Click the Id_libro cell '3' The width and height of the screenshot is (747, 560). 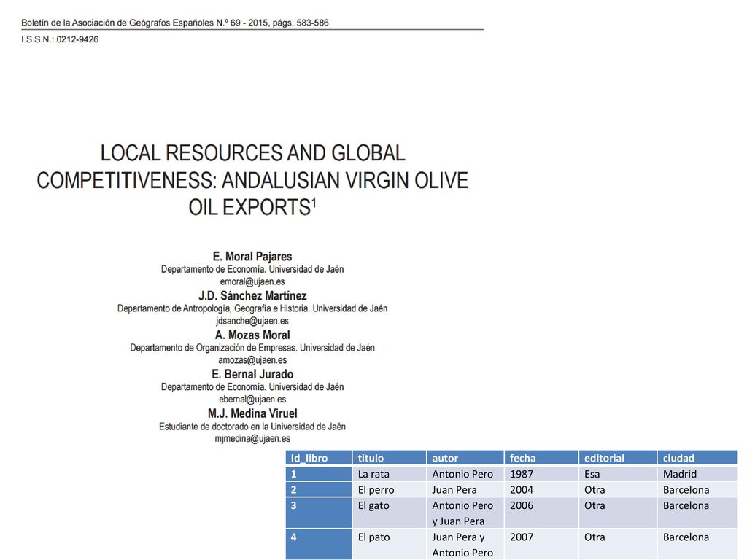pos(319,513)
